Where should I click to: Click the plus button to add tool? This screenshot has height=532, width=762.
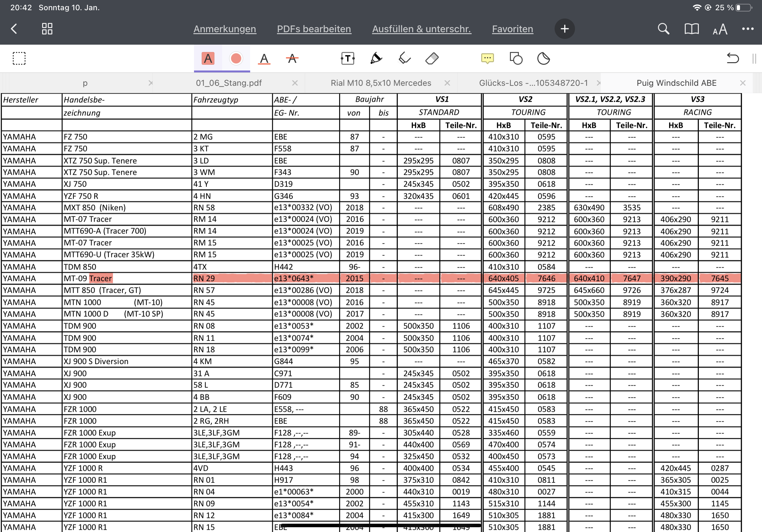point(564,29)
